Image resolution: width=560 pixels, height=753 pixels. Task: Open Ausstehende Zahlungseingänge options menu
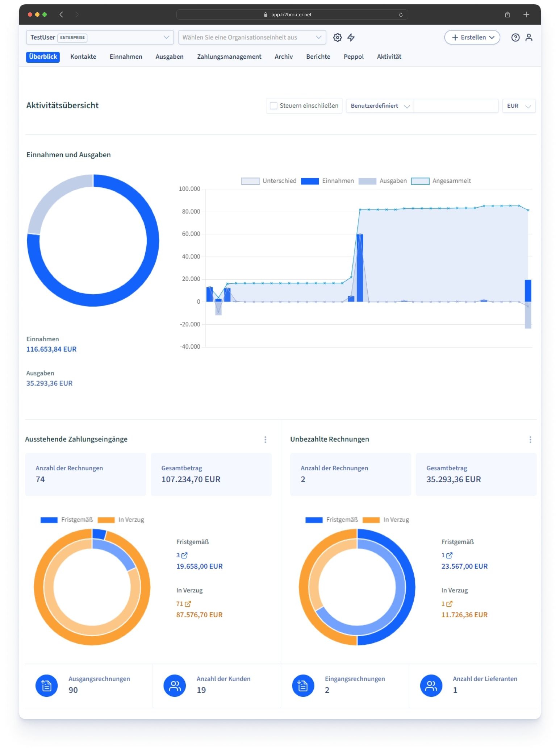click(x=265, y=440)
